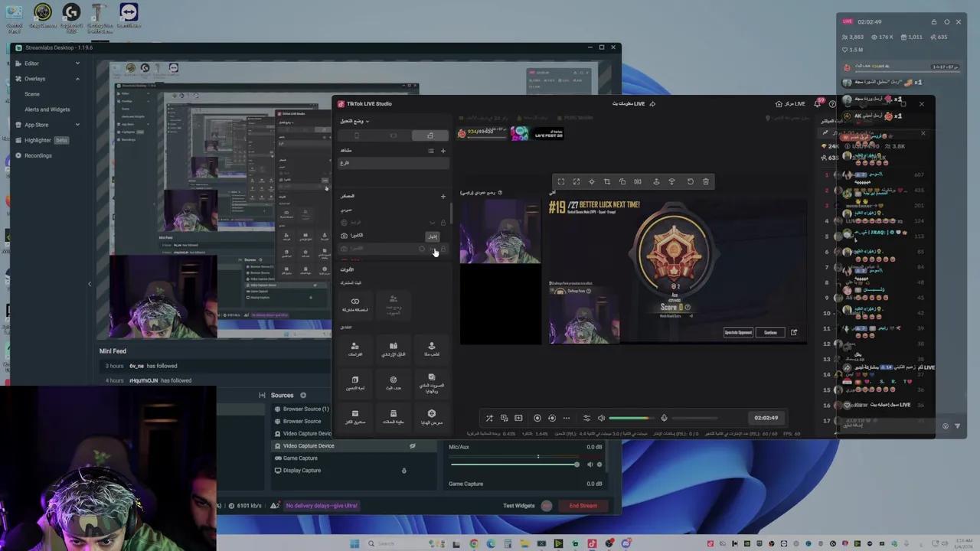Click the add scene plus icon in TikTok LIVE Studio
Image resolution: width=980 pixels, height=551 pixels.
(443, 151)
